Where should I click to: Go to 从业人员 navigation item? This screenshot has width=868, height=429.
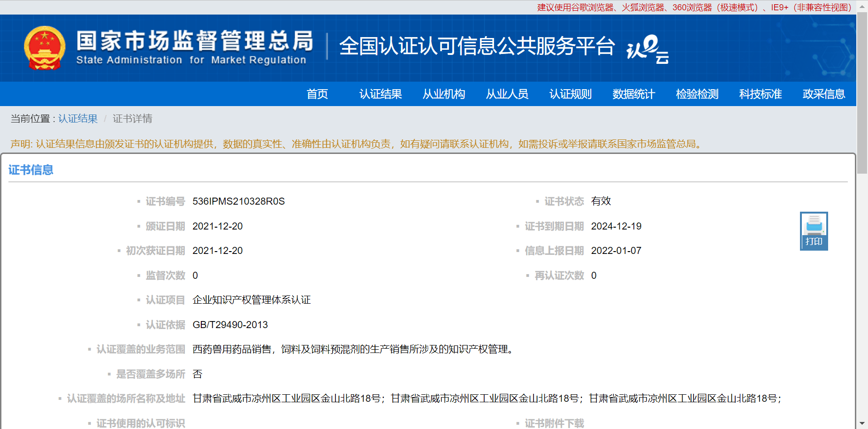pos(507,94)
